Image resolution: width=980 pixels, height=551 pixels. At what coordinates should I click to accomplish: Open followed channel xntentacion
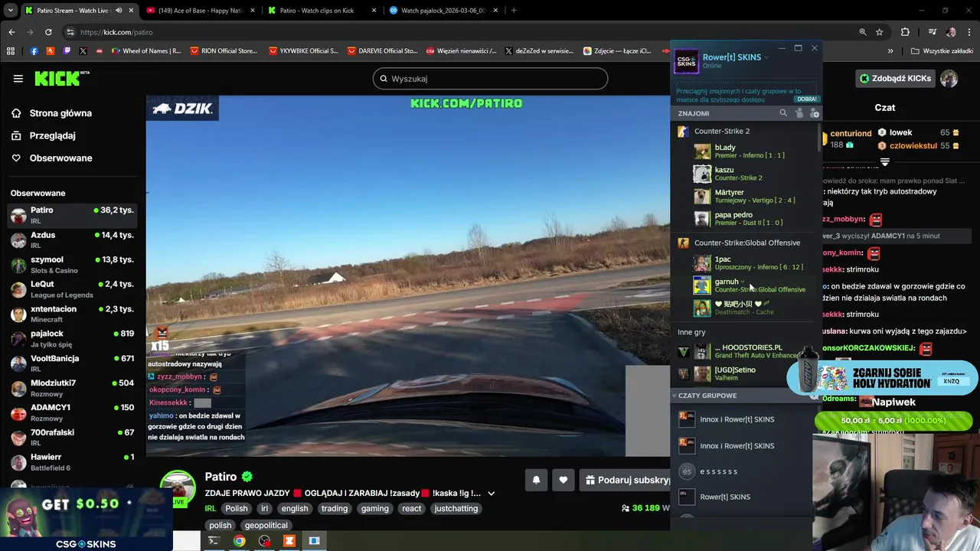click(x=72, y=314)
